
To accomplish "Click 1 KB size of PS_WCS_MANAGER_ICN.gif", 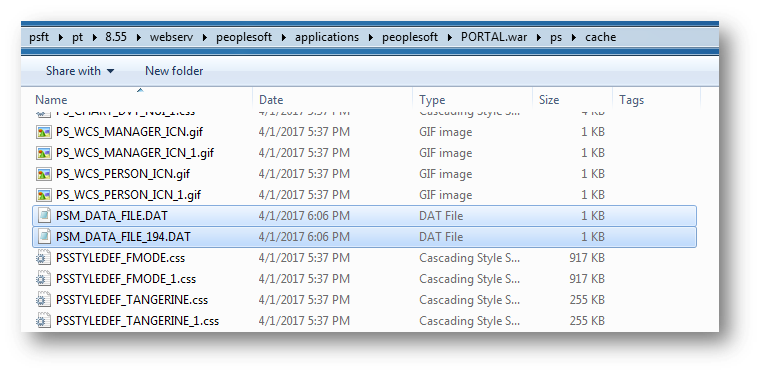I will (x=593, y=132).
